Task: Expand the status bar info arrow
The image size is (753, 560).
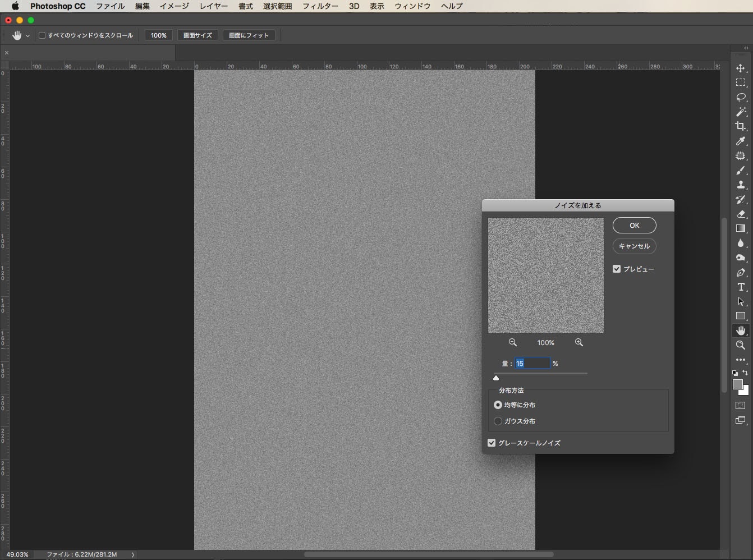Action: click(x=133, y=554)
